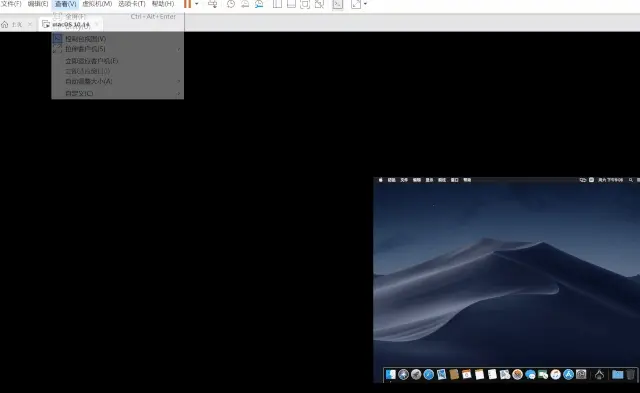Open Launchpad from the macOS Dock
640x393 pixels.
[x=416, y=374]
